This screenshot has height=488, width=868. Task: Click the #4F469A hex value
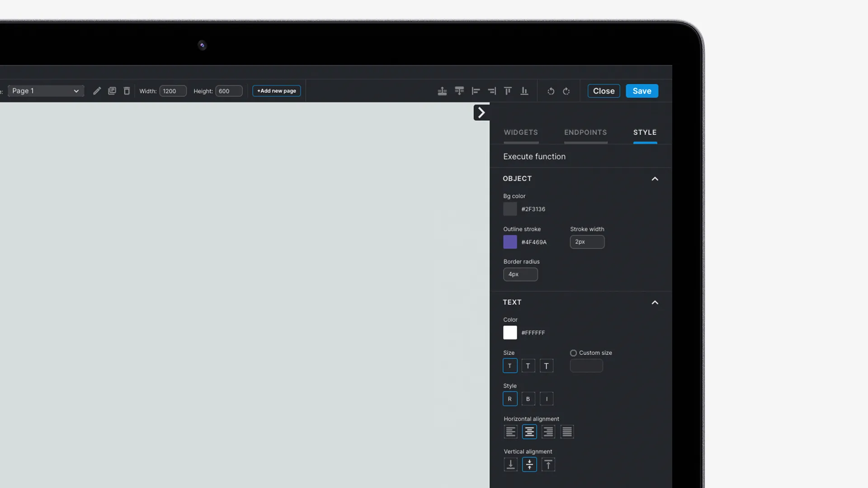click(534, 242)
